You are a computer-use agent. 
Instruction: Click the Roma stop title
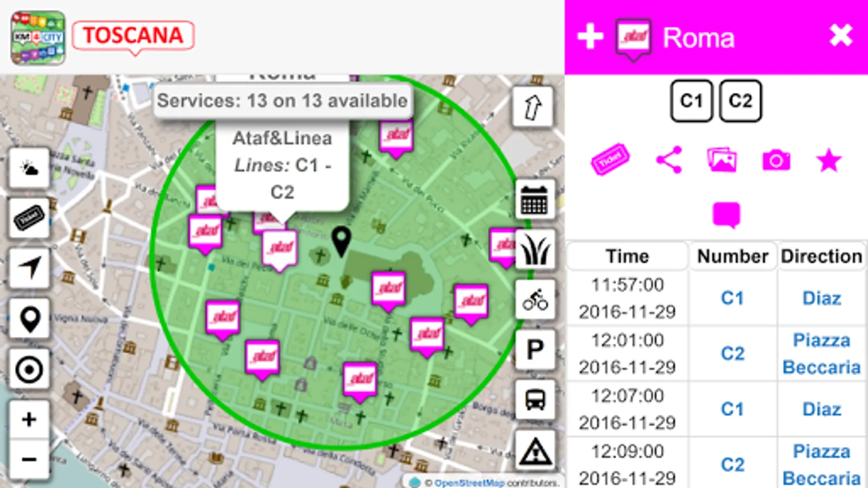(x=699, y=38)
